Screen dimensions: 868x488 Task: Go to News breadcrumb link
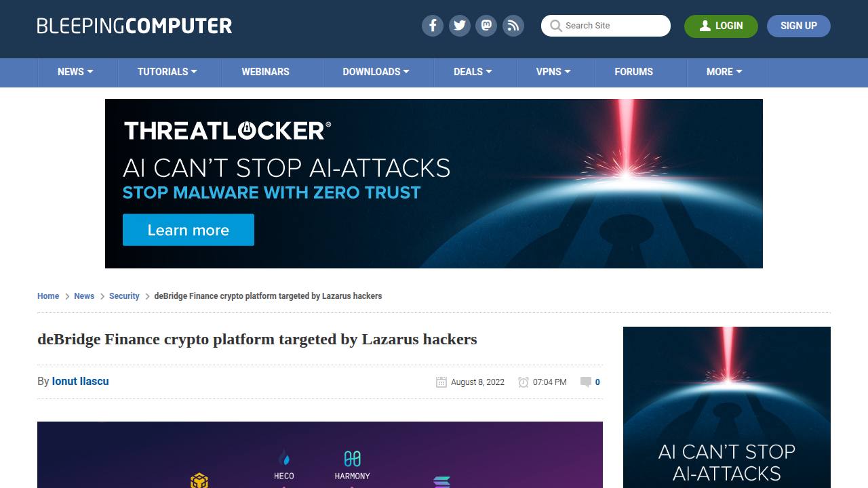84,296
